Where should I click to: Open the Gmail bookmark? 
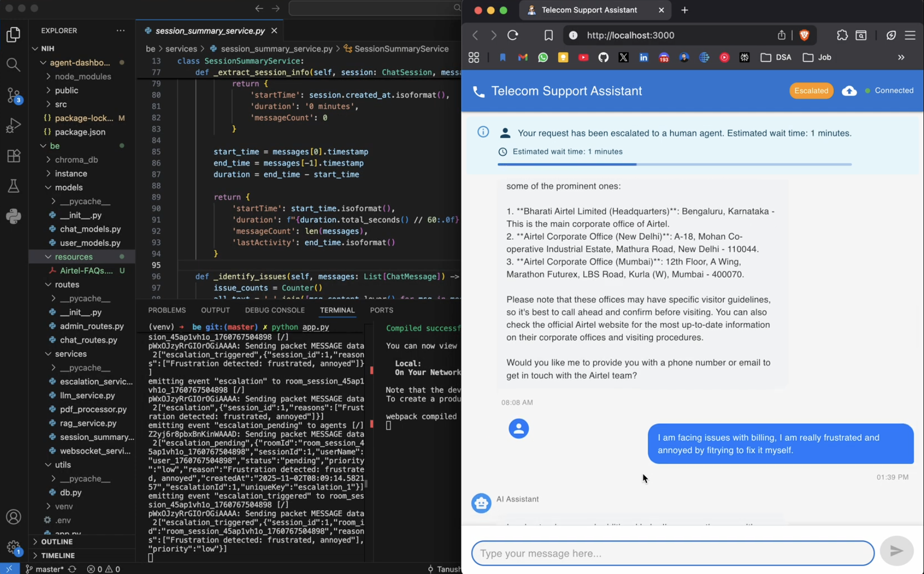(x=523, y=58)
